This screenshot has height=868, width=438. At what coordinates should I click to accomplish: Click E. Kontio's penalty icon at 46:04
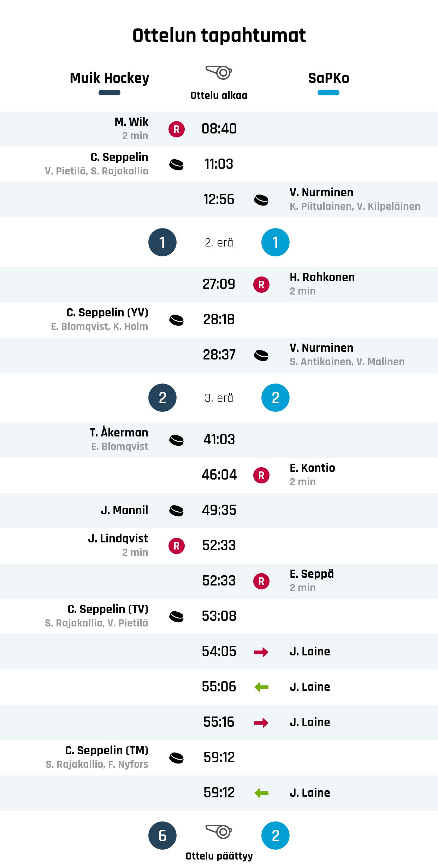[261, 475]
